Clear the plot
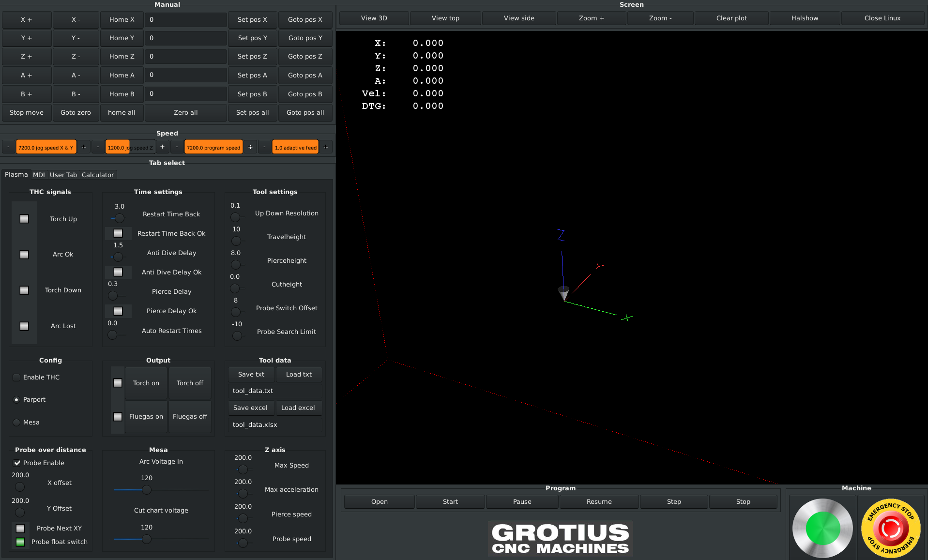Viewport: 928px width, 560px height. tap(731, 18)
